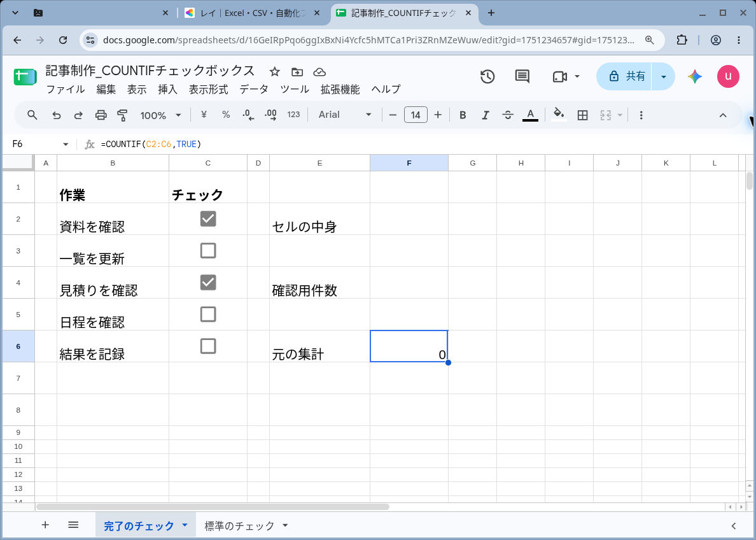Open version history clock icon

(x=487, y=76)
